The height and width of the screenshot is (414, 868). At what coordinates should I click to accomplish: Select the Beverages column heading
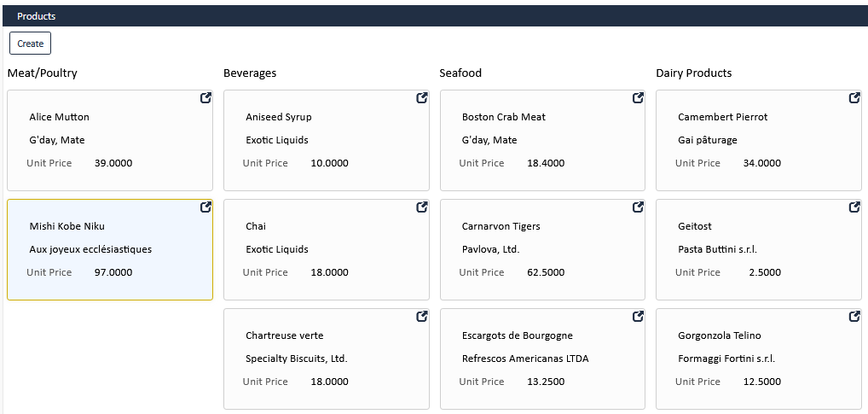(x=250, y=73)
